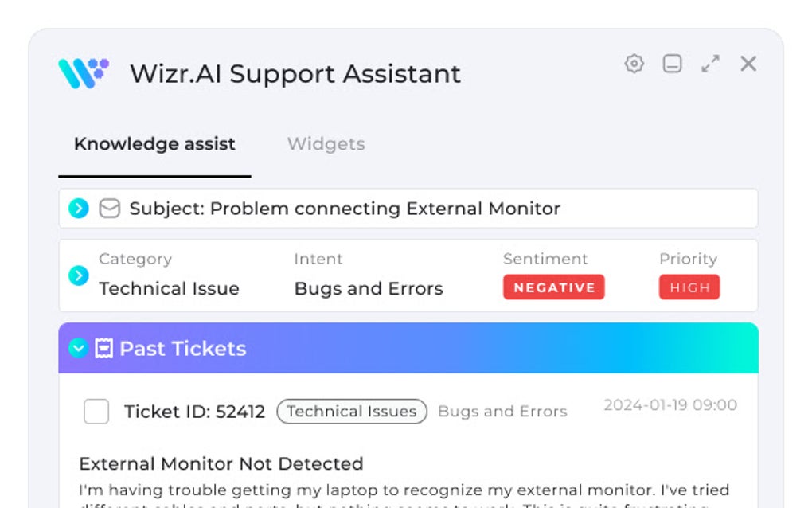812x508 pixels.
Task: Click the gradient Past Tickets header bar
Action: 406,348
